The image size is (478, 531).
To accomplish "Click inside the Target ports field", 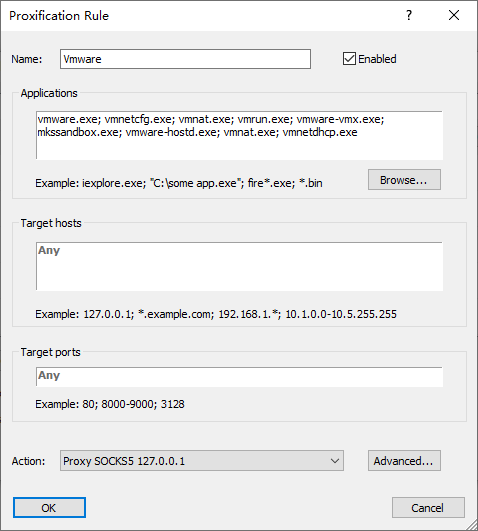I will [240, 377].
